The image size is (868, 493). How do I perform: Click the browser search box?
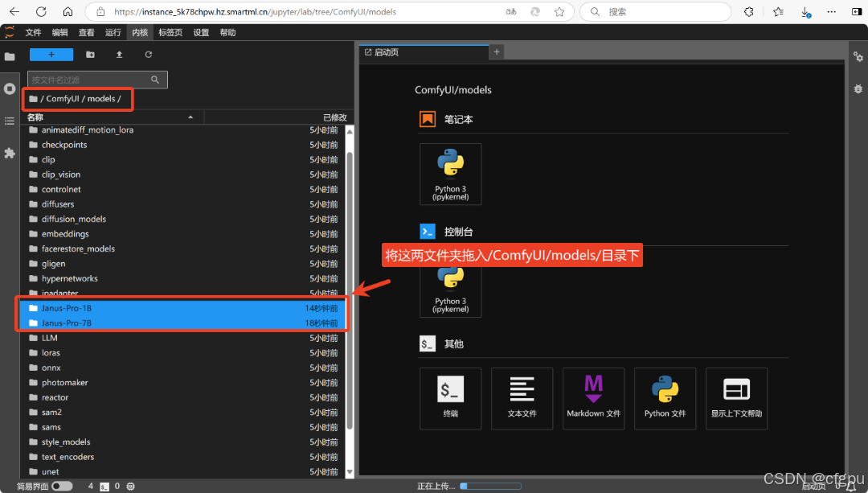[x=656, y=11]
